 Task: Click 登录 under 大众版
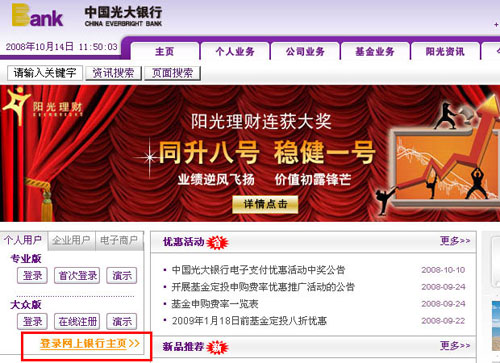click(32, 322)
